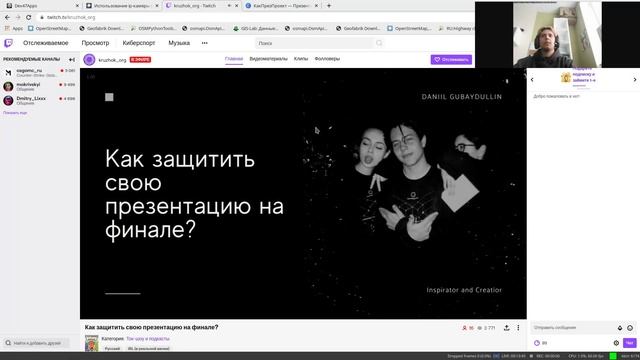The image size is (640, 360).
Task: Click the stream category link
Action: (x=148, y=339)
